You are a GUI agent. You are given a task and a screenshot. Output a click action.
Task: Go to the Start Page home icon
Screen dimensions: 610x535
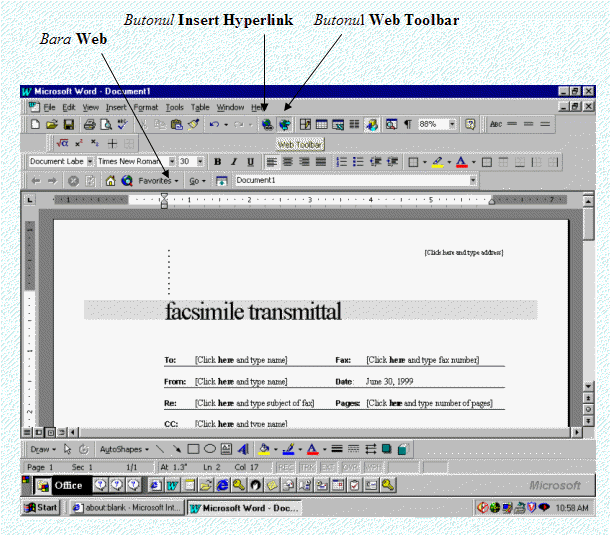tap(110, 181)
